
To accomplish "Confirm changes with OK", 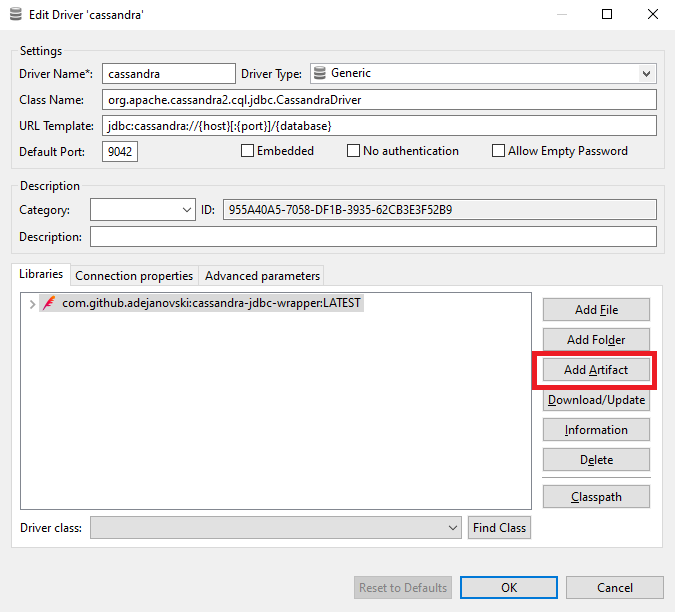I will point(509,587).
